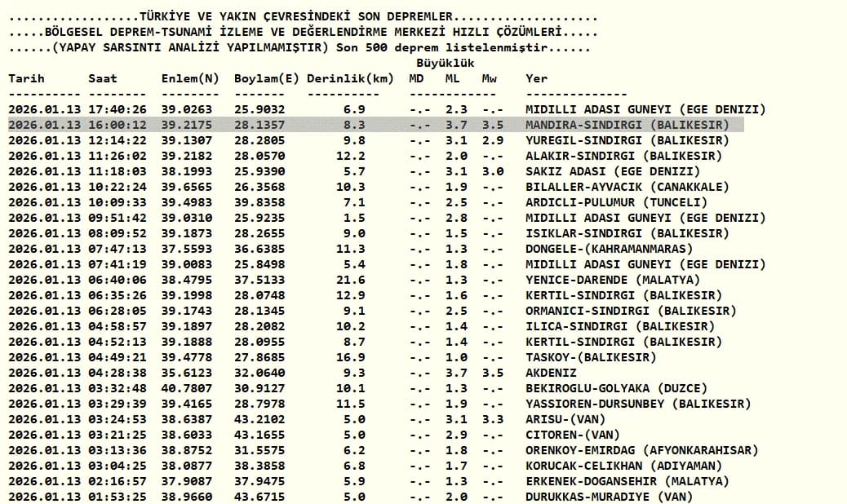Click the ML column header
Screen dimensions: 847x504
453,79
